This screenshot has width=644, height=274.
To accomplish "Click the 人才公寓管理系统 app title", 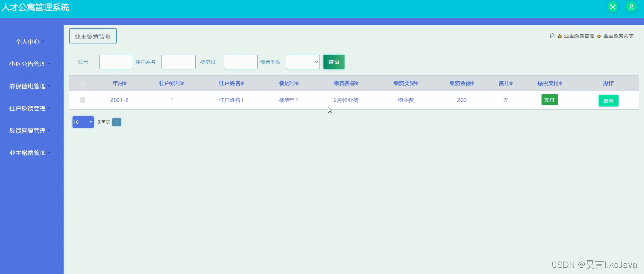I will [36, 8].
